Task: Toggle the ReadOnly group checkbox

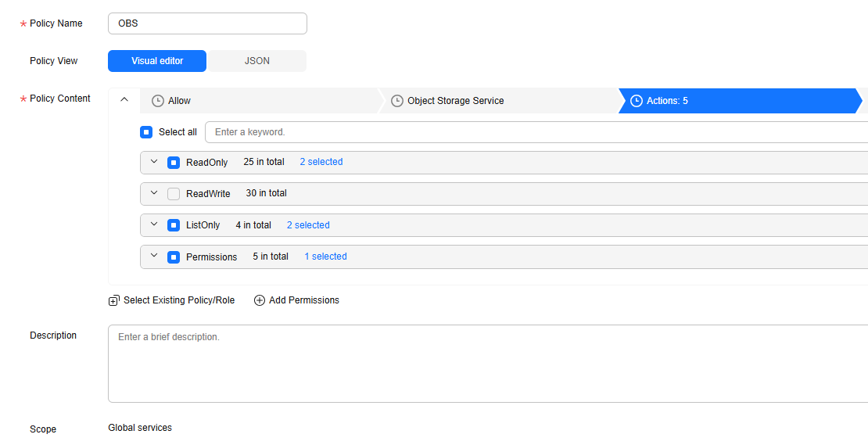Action: click(174, 163)
